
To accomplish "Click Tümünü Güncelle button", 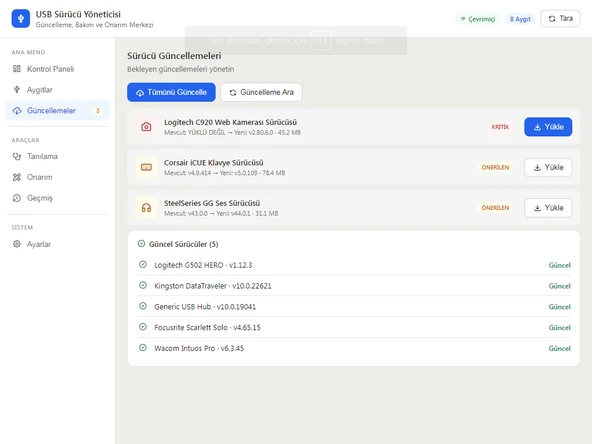I will [x=171, y=92].
